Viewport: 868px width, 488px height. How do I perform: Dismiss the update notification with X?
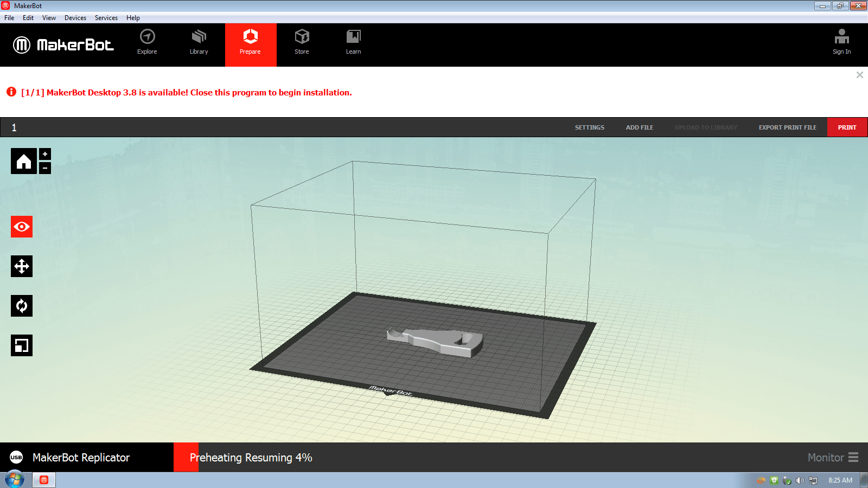pyautogui.click(x=860, y=75)
